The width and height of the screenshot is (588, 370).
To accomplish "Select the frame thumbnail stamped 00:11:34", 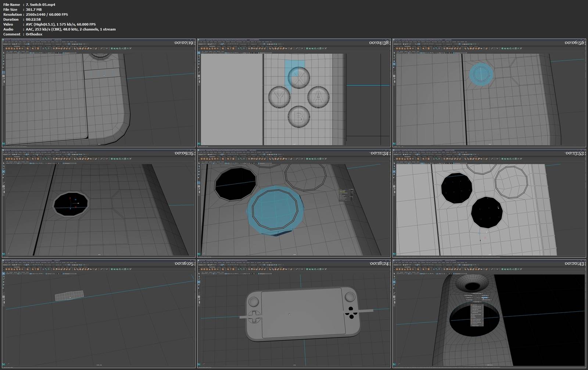I will pyautogui.click(x=294, y=203).
